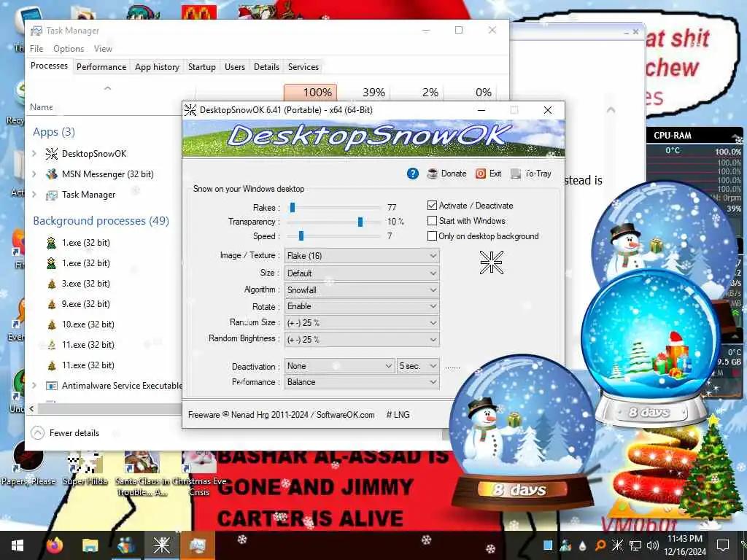Switch to Performance tab
This screenshot has height=560, width=747.
pos(101,66)
